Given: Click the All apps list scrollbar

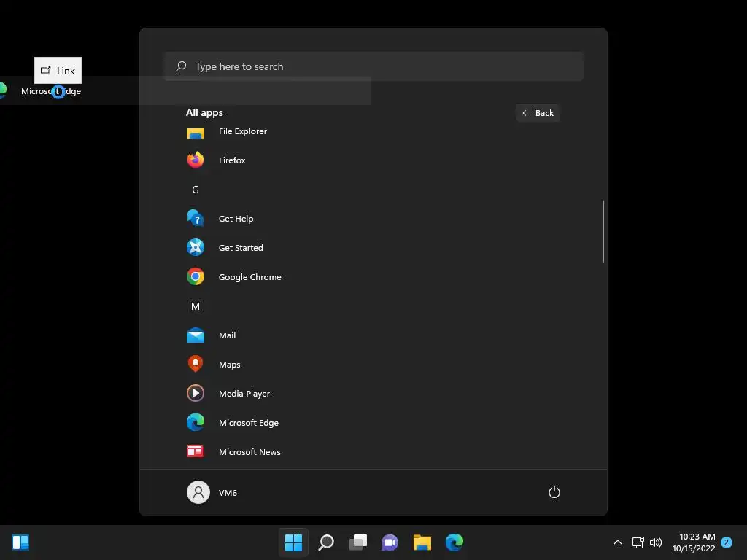Looking at the screenshot, I should pyautogui.click(x=603, y=231).
